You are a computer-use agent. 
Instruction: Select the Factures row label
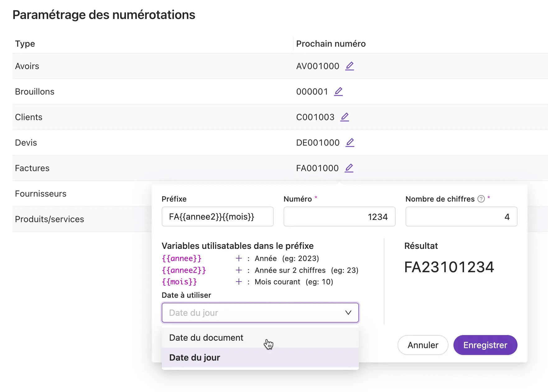coord(32,168)
